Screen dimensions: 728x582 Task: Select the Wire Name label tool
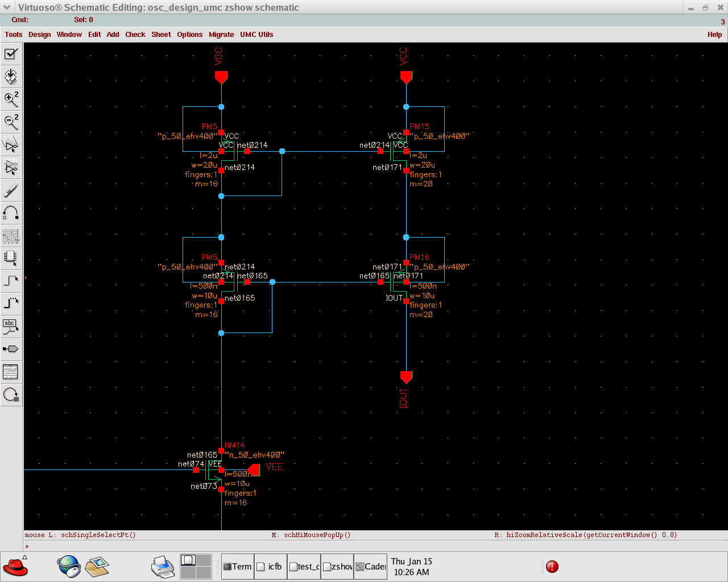[x=11, y=326]
